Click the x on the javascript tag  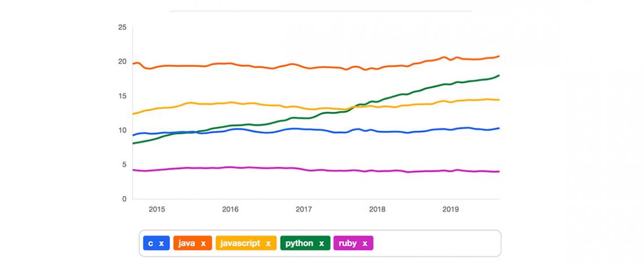coord(268,243)
